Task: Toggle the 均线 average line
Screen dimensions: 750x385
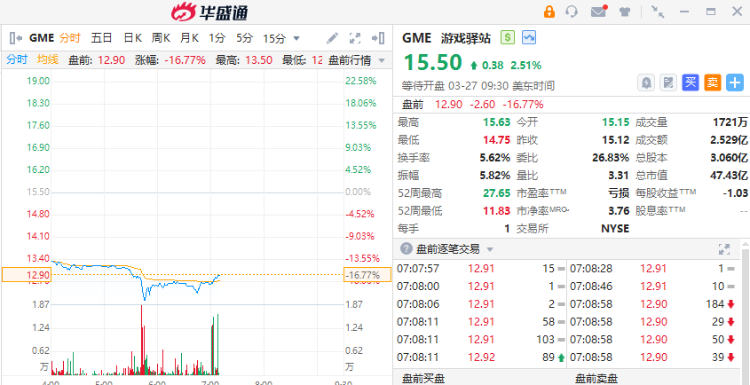Action: pos(48,60)
